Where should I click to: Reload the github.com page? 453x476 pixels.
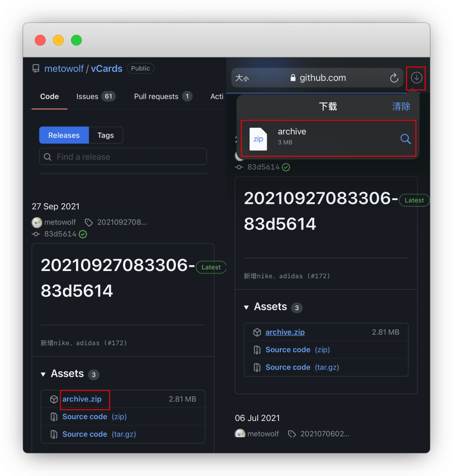[394, 78]
